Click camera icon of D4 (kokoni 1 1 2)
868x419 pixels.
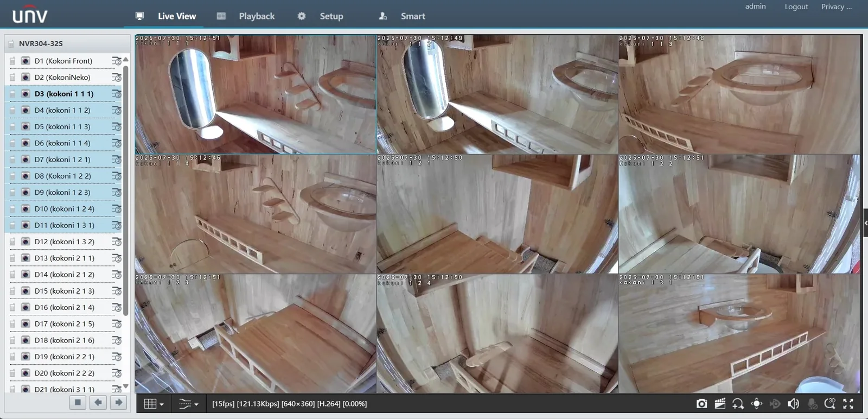[x=25, y=110]
